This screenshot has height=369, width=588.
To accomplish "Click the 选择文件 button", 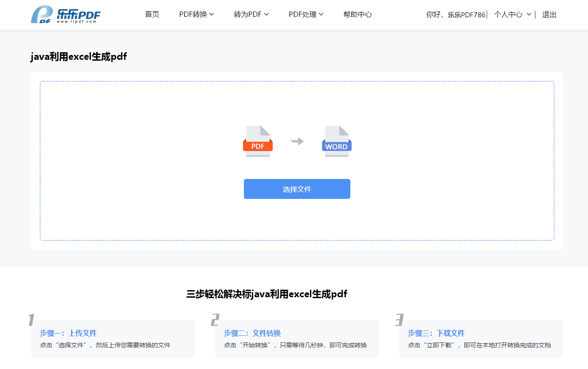I will tap(297, 189).
